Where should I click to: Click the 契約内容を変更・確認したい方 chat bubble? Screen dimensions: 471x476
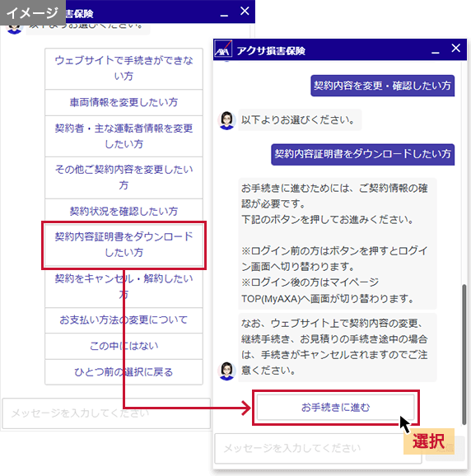coord(382,86)
